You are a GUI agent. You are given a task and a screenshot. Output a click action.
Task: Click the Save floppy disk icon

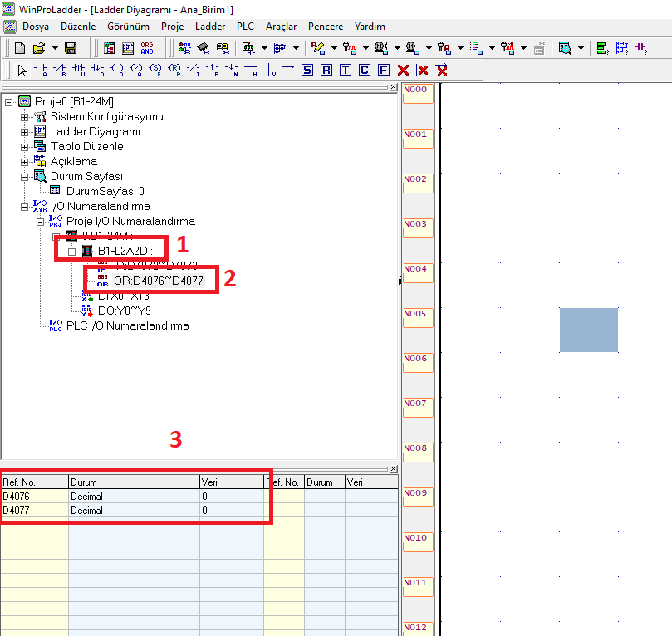pyautogui.click(x=71, y=48)
